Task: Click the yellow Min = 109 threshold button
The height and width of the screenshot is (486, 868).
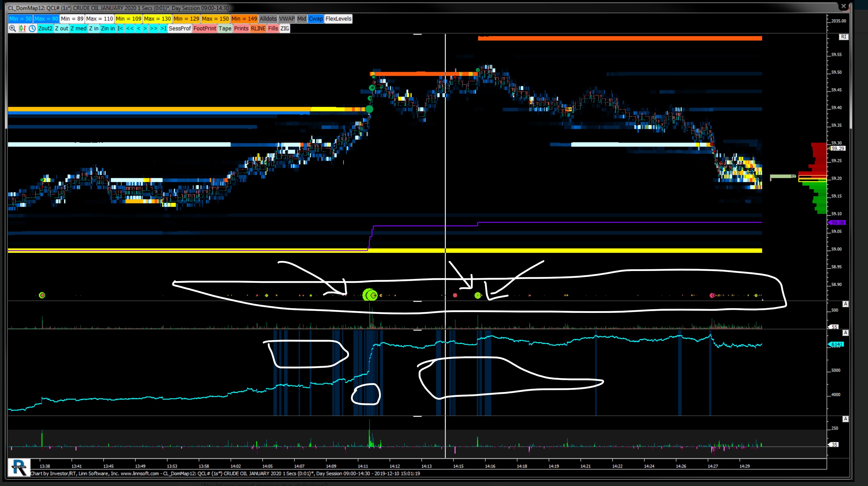Action: coord(128,19)
